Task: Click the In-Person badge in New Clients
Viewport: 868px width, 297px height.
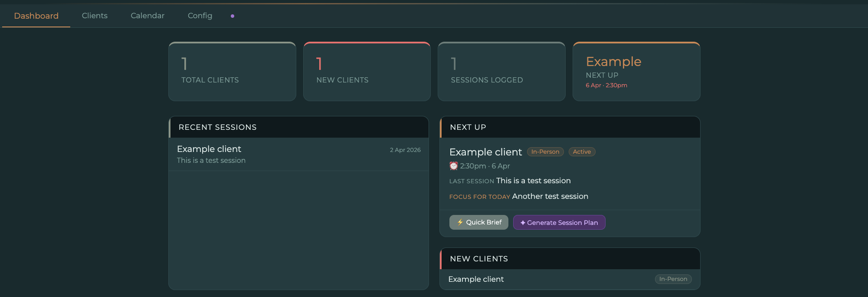Action: click(673, 279)
